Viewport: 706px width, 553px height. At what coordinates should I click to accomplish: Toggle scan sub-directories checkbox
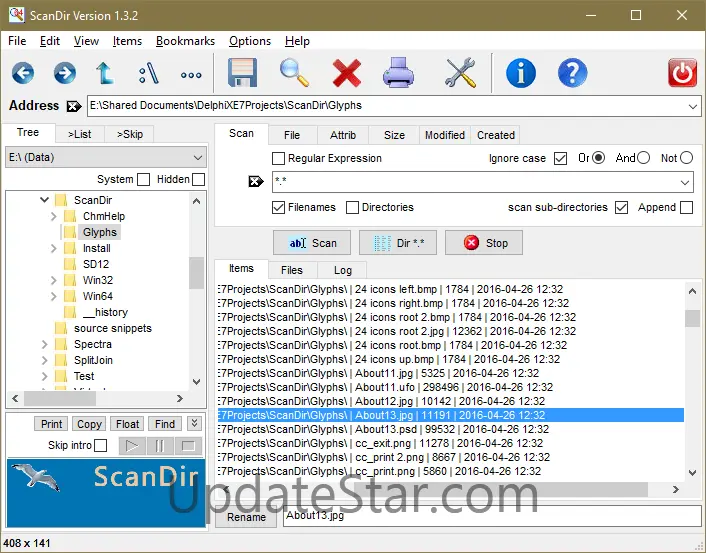pos(621,208)
